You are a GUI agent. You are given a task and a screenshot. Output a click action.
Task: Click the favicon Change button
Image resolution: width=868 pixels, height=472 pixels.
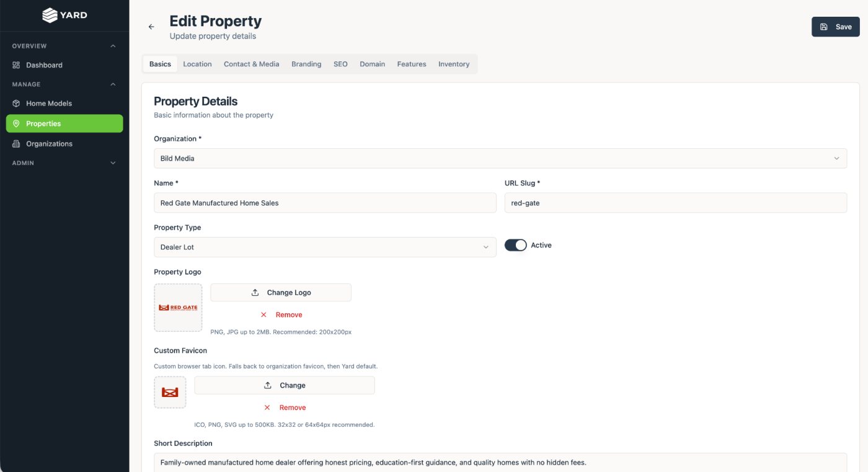click(x=285, y=385)
